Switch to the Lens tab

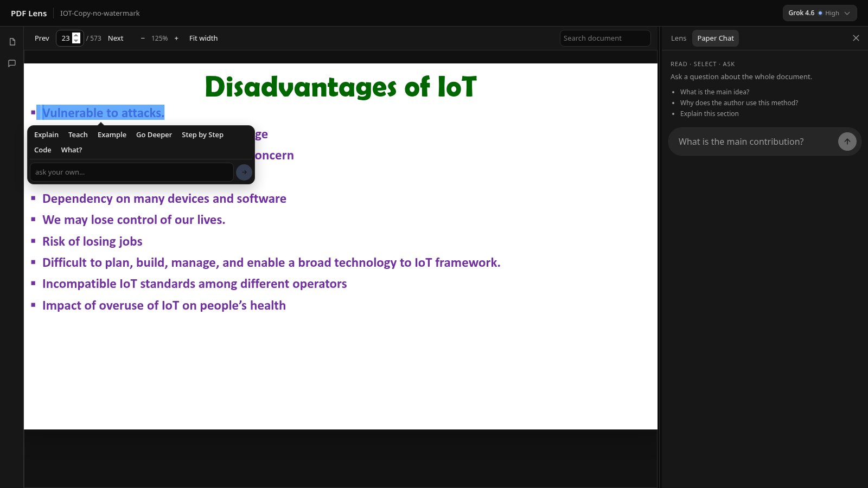(x=678, y=38)
